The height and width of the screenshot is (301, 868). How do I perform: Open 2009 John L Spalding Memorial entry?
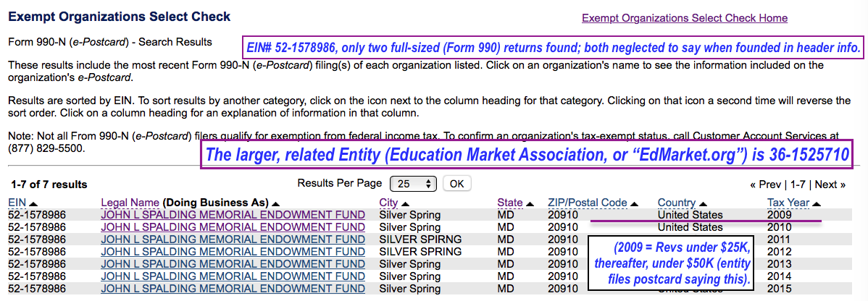click(233, 215)
